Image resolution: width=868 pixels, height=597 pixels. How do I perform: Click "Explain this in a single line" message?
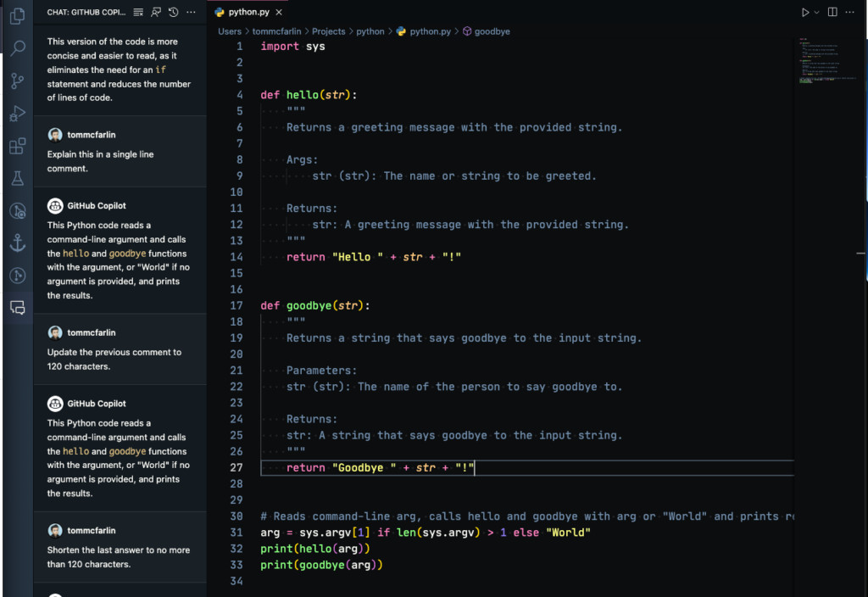tap(100, 161)
